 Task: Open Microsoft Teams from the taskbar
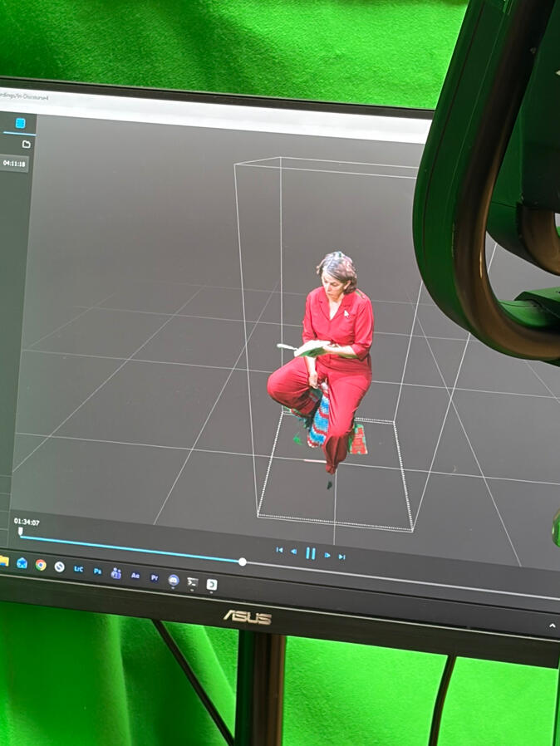[115, 573]
